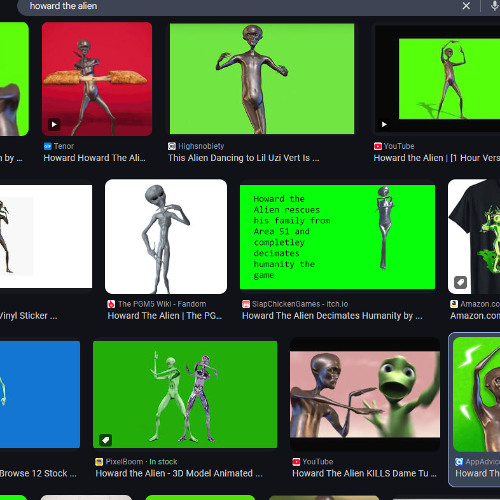The width and height of the screenshot is (500, 500).
Task: Open 'This Alien Dancing to Lil Uzi Vert Is' link
Action: 244,158
